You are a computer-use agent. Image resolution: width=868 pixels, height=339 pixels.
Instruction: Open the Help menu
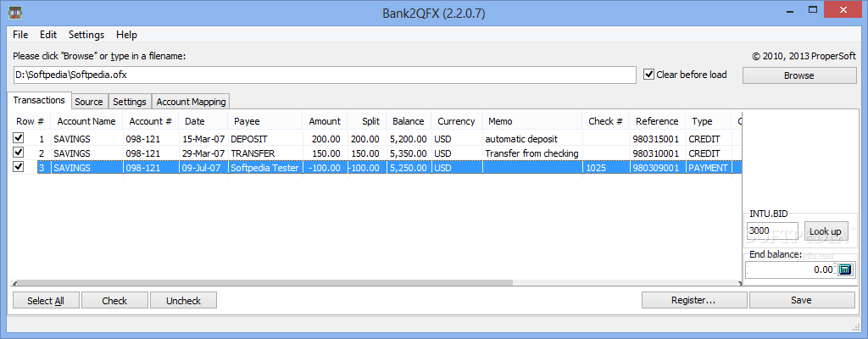click(x=126, y=35)
